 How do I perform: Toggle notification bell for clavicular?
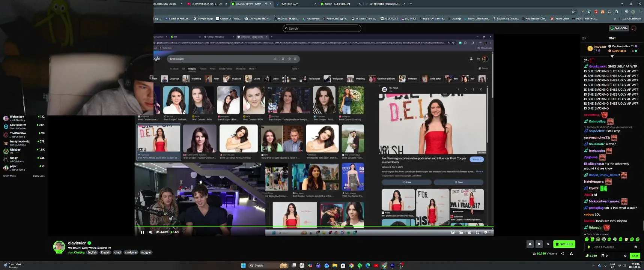pos(530,244)
